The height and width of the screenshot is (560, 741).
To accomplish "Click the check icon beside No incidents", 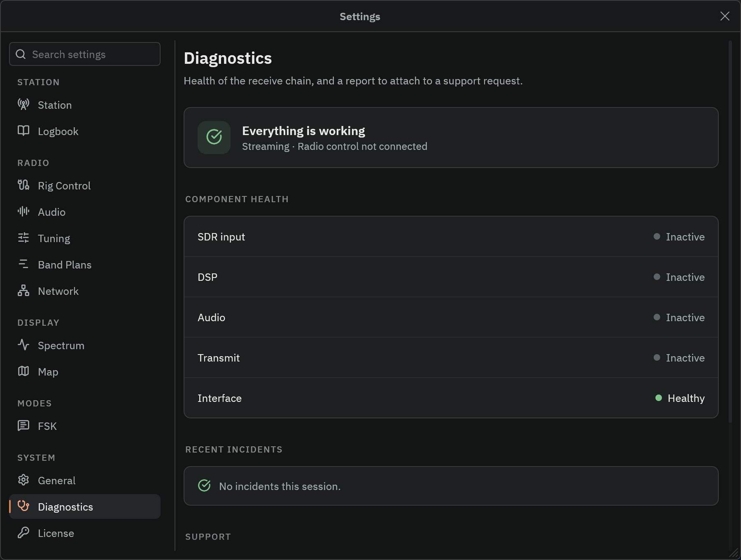I will coord(204,486).
